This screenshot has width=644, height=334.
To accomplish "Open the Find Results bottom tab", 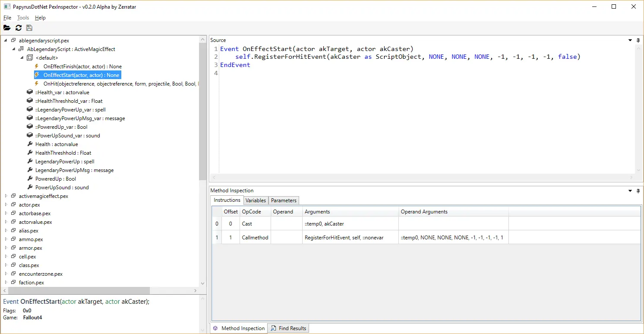I will coord(288,328).
